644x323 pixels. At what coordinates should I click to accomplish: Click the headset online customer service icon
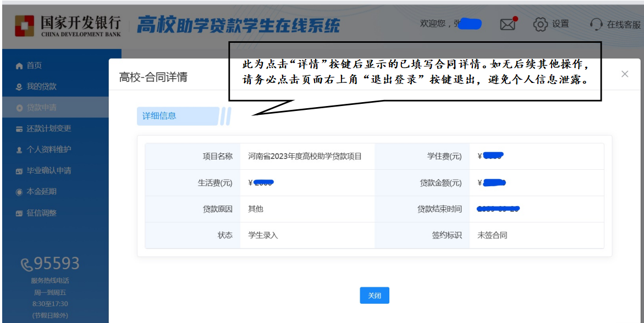[596, 24]
